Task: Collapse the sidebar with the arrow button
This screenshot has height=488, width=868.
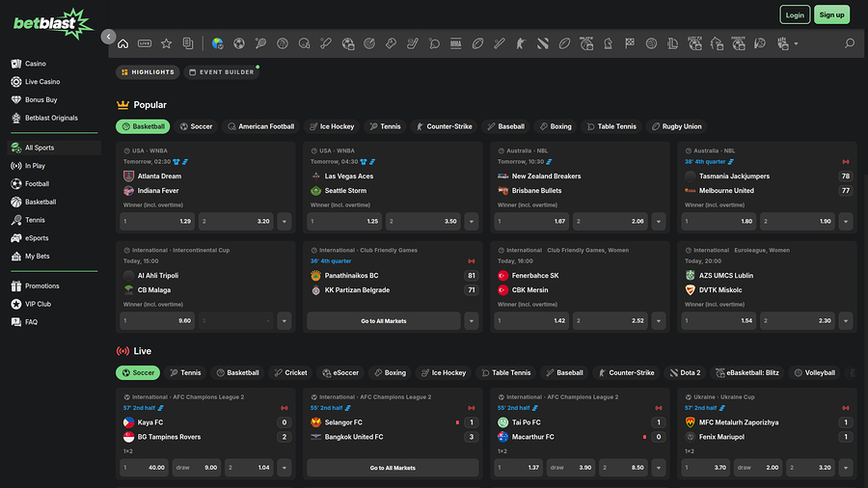Action: pyautogui.click(x=108, y=37)
